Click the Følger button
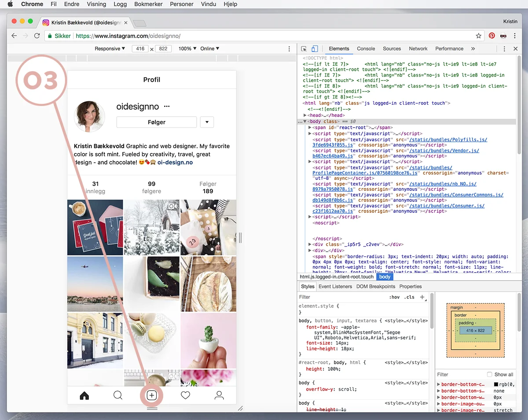Image resolution: width=528 pixels, height=420 pixels. click(x=157, y=122)
